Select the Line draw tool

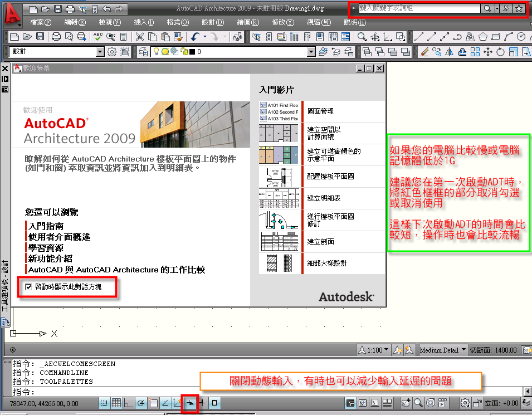419,37
